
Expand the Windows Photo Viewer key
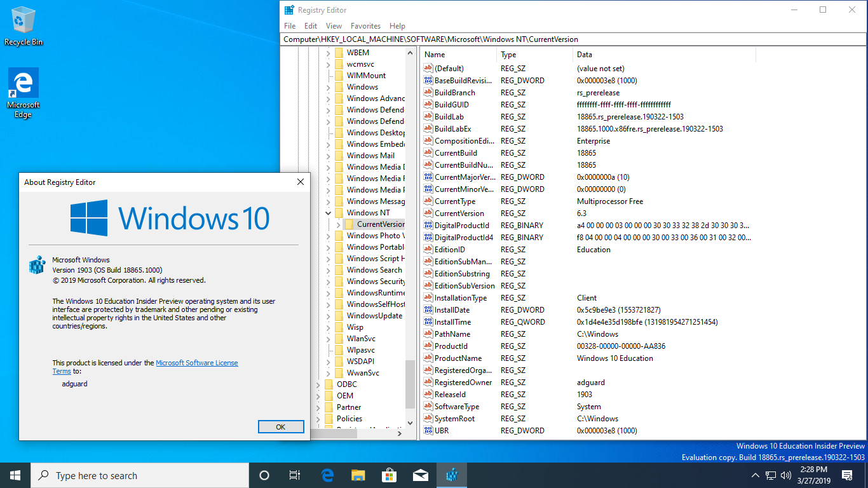coord(329,236)
